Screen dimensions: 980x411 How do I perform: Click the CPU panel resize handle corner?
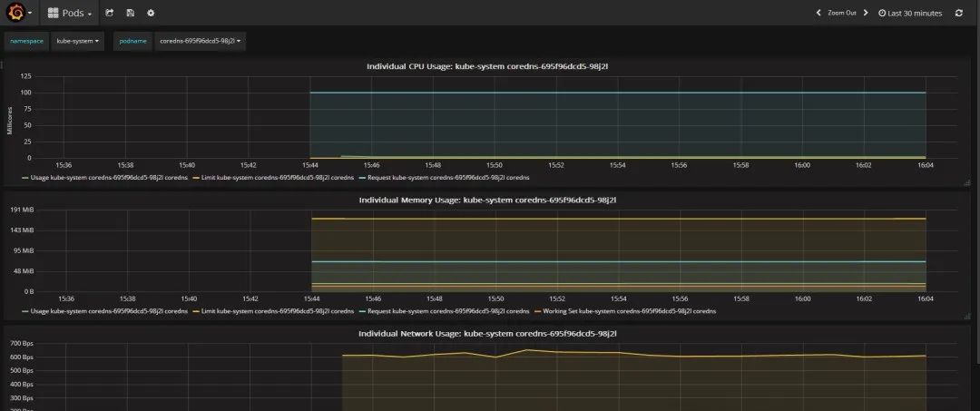(967, 183)
